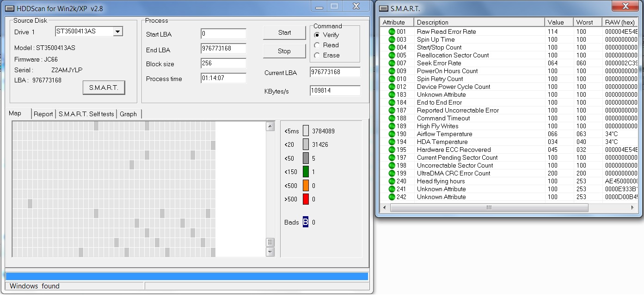
Task: Click green status icon for attribute 001
Action: point(392,31)
